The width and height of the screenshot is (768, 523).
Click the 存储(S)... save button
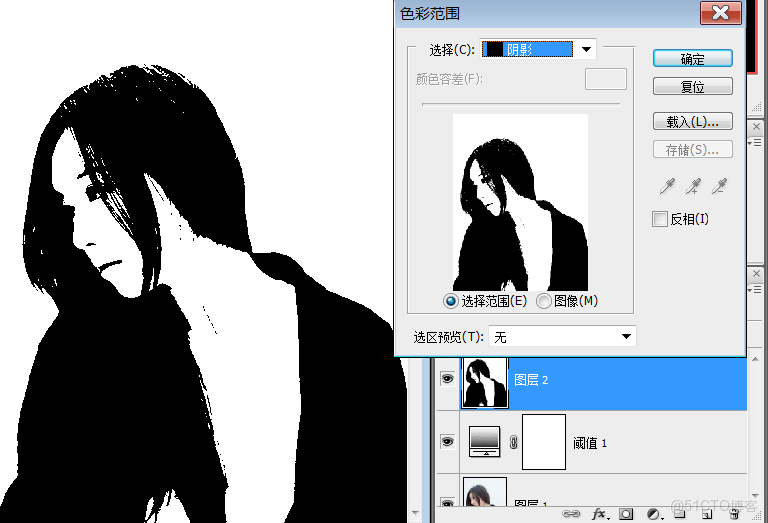693,149
